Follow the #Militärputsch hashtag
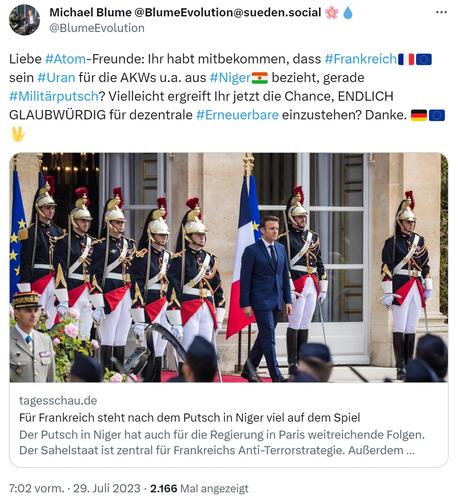The height and width of the screenshot is (501, 460). 54,96
